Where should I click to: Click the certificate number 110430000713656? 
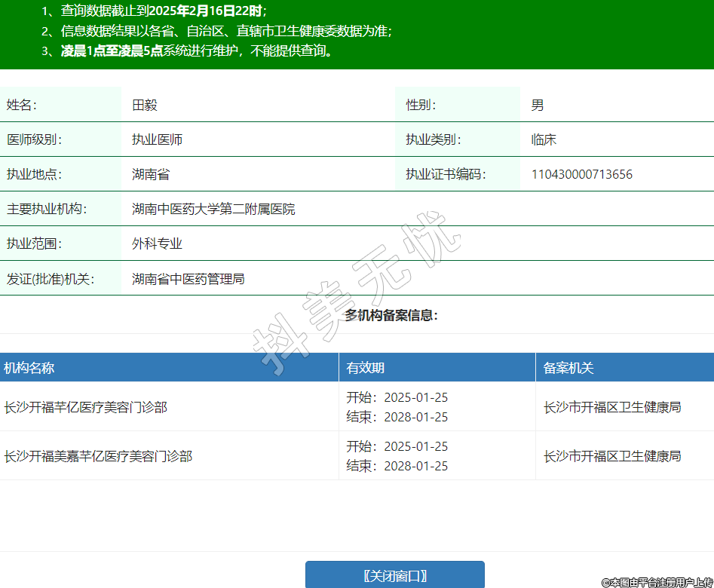click(581, 174)
